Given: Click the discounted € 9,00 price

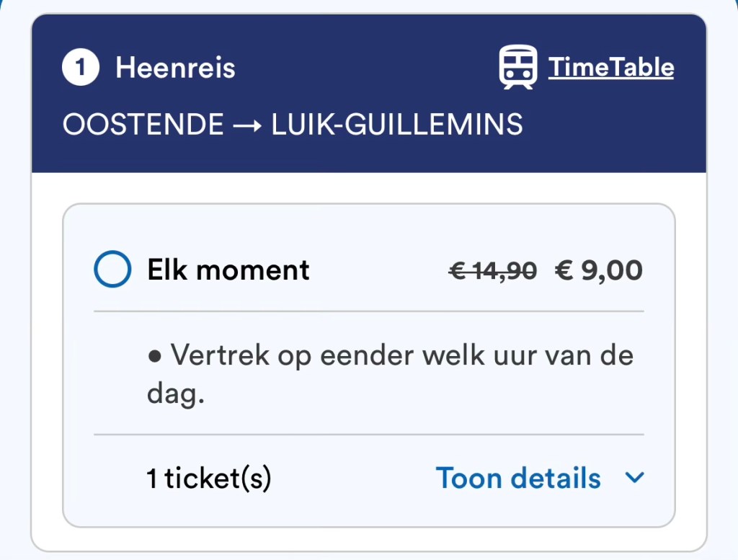Looking at the screenshot, I should (598, 270).
